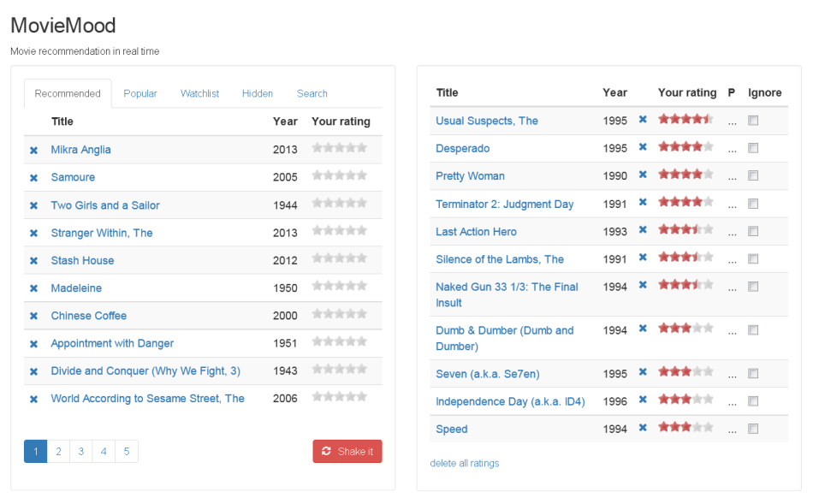Rate Samoure using its star rating control
The image size is (813, 504).
coord(340,175)
